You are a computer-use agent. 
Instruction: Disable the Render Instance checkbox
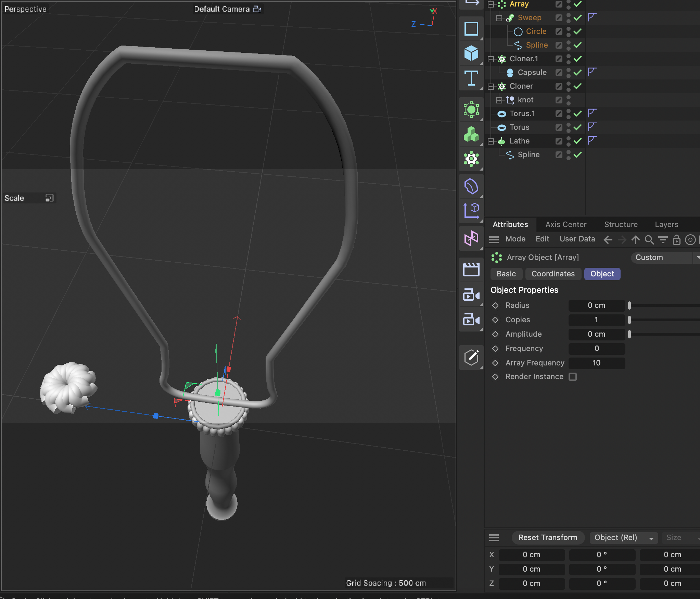[x=573, y=377]
